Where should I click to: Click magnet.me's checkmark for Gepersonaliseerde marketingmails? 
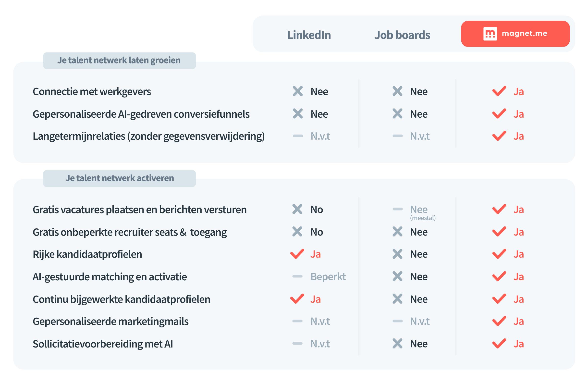point(499,321)
